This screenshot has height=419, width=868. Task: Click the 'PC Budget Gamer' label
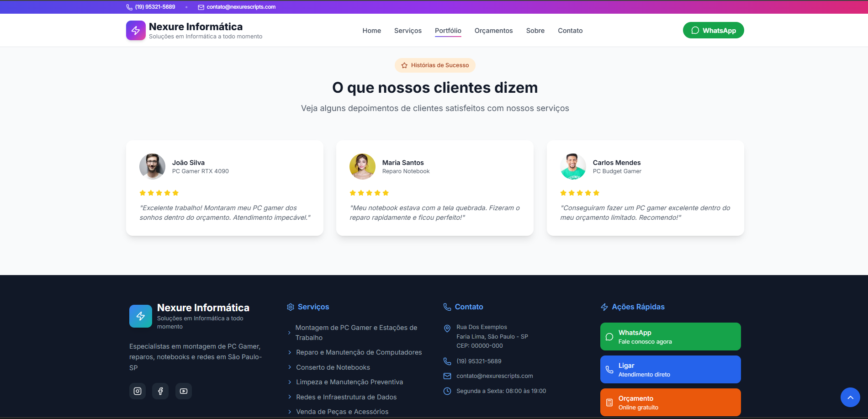[617, 171]
